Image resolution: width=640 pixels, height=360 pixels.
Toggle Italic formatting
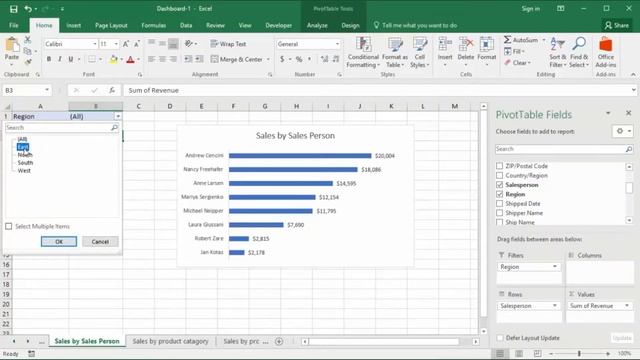[60, 59]
